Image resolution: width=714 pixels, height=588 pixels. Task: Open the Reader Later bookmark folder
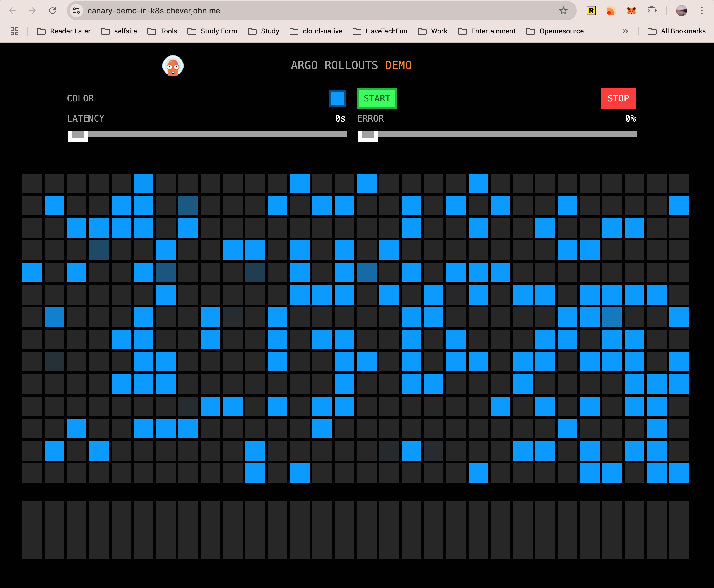pyautogui.click(x=64, y=31)
